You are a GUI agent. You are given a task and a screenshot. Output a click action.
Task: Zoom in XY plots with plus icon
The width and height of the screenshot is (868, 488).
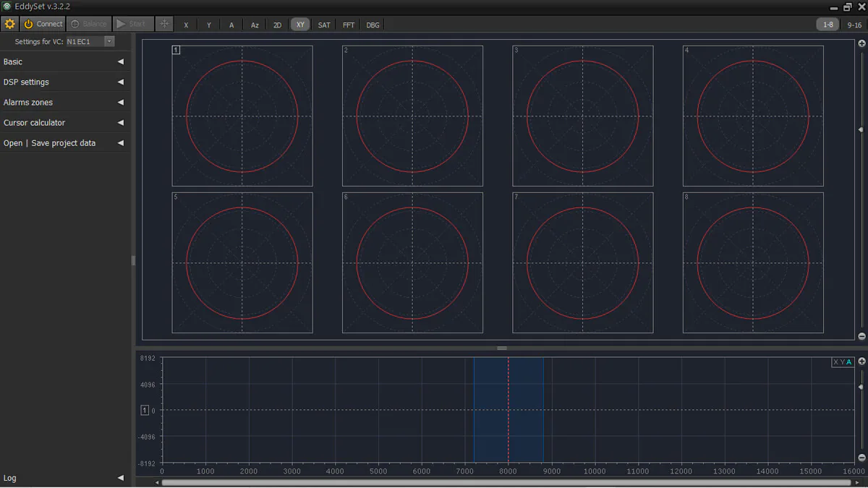[861, 43]
